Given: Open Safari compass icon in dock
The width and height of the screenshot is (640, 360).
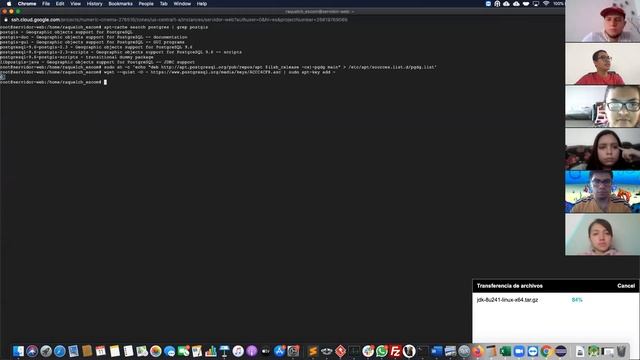Looking at the screenshot, I should click(x=60, y=351).
